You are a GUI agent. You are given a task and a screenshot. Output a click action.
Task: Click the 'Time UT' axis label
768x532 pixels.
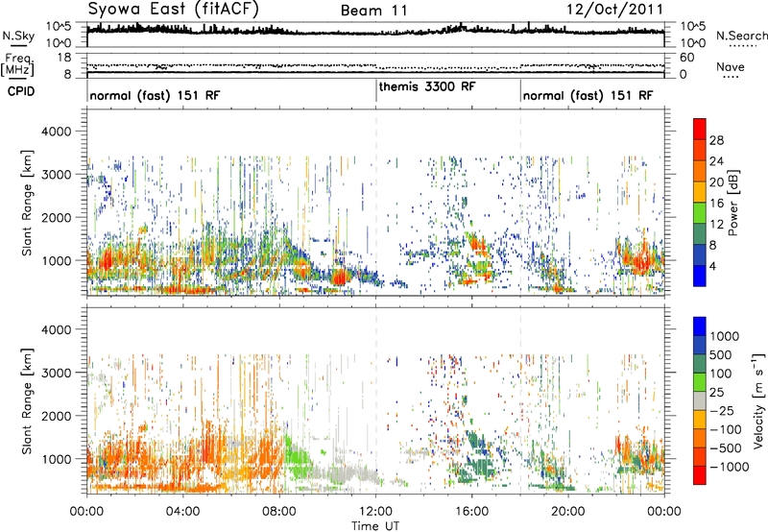(375, 525)
